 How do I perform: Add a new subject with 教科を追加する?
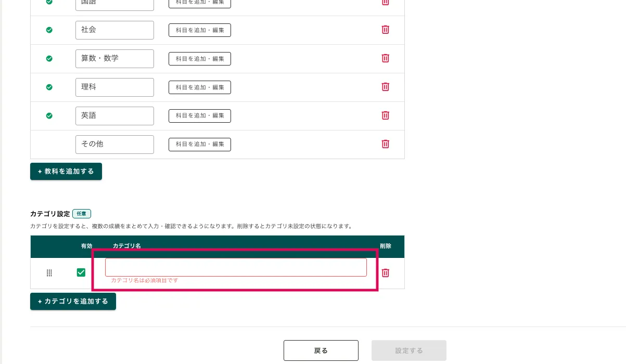point(66,172)
